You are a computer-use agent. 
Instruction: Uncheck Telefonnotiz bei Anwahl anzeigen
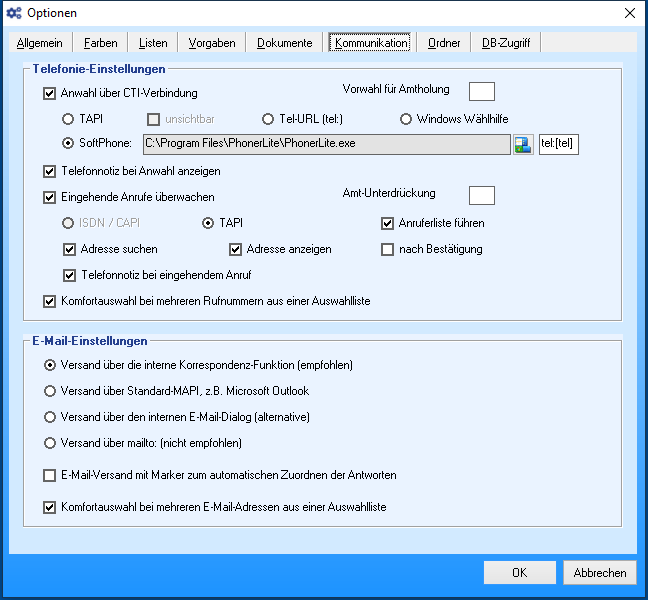(x=50, y=171)
